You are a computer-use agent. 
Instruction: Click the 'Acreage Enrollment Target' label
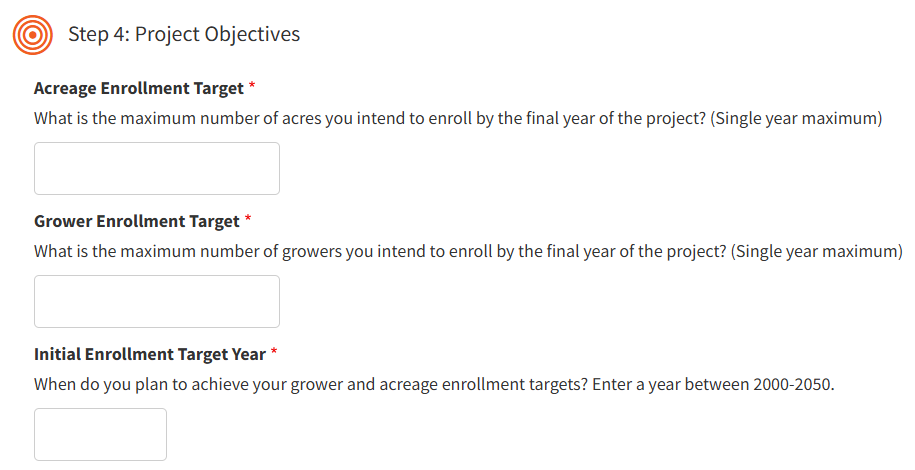click(x=138, y=88)
